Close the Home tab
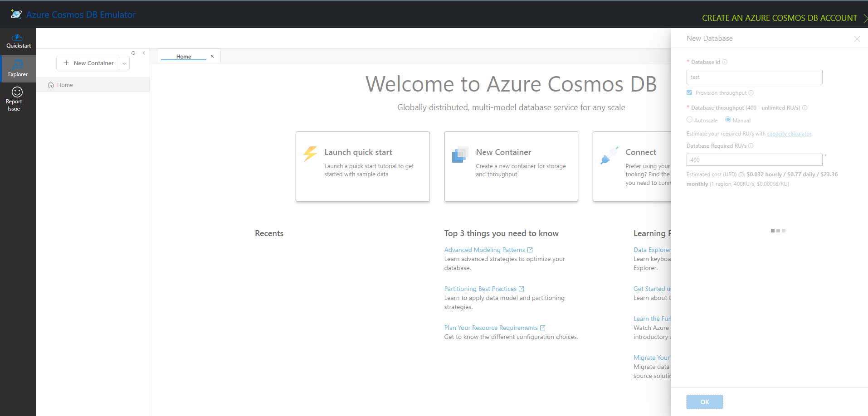The width and height of the screenshot is (868, 416). (212, 56)
